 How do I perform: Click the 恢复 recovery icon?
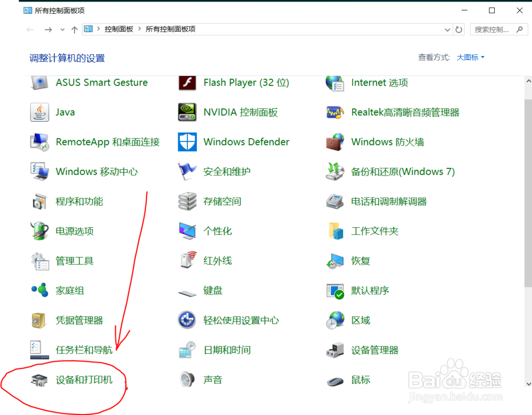(x=335, y=261)
